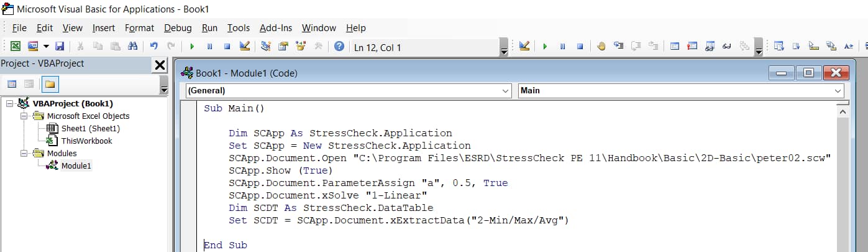This screenshot has width=868, height=252.
Task: Click the code window scroll up arrow
Action: [843, 111]
